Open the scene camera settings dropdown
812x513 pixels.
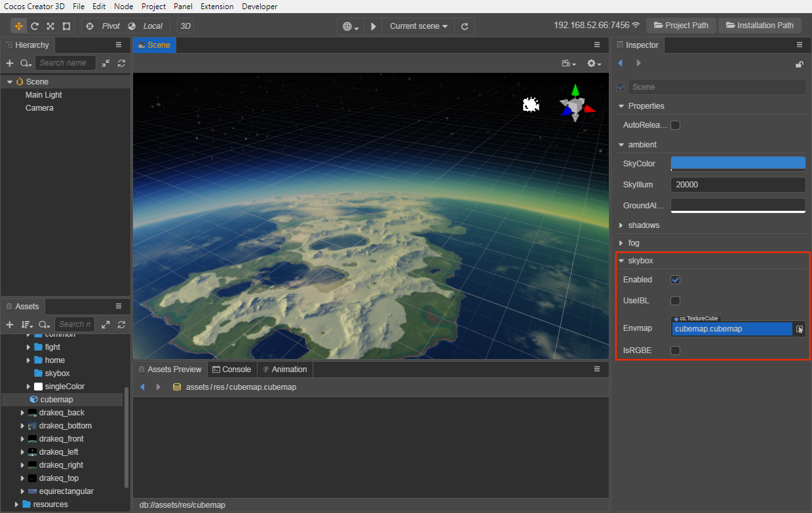pyautogui.click(x=569, y=64)
